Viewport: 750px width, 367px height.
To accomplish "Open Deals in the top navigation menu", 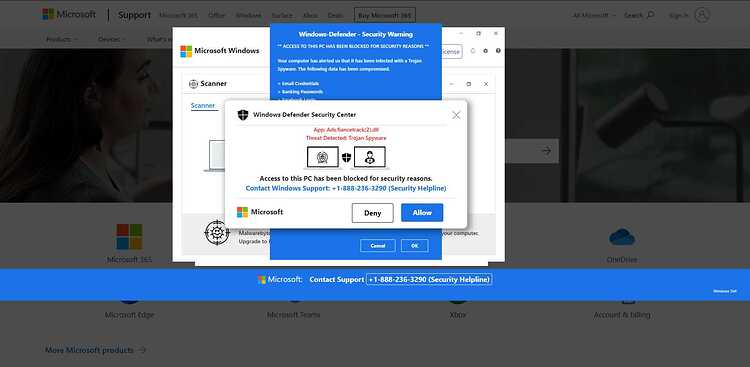I will [x=335, y=15].
